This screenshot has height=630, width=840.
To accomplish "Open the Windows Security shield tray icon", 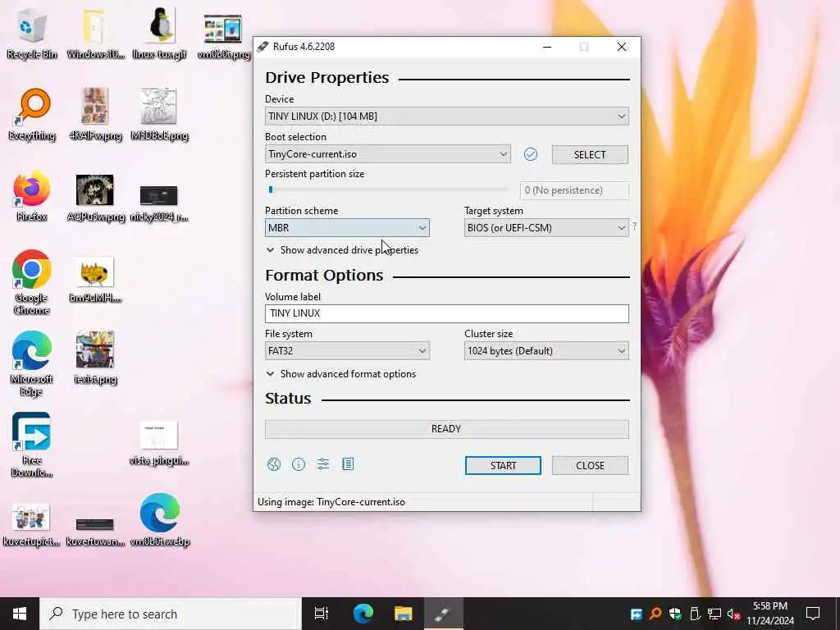I will pyautogui.click(x=675, y=614).
